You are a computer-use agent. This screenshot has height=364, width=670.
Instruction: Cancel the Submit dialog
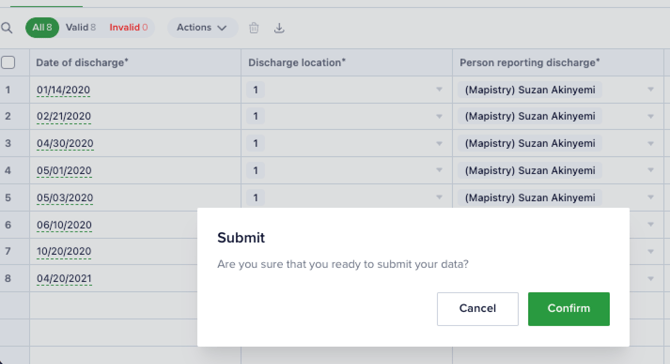477,308
